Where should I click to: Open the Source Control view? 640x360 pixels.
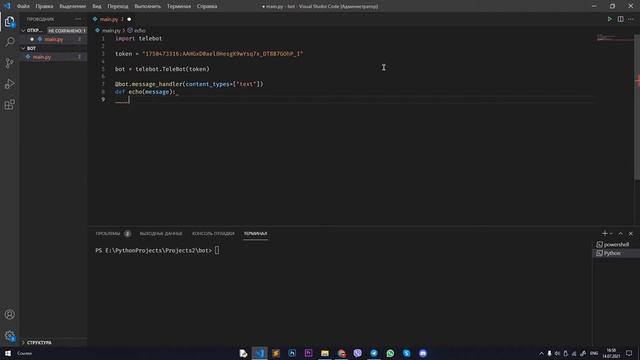(9, 63)
